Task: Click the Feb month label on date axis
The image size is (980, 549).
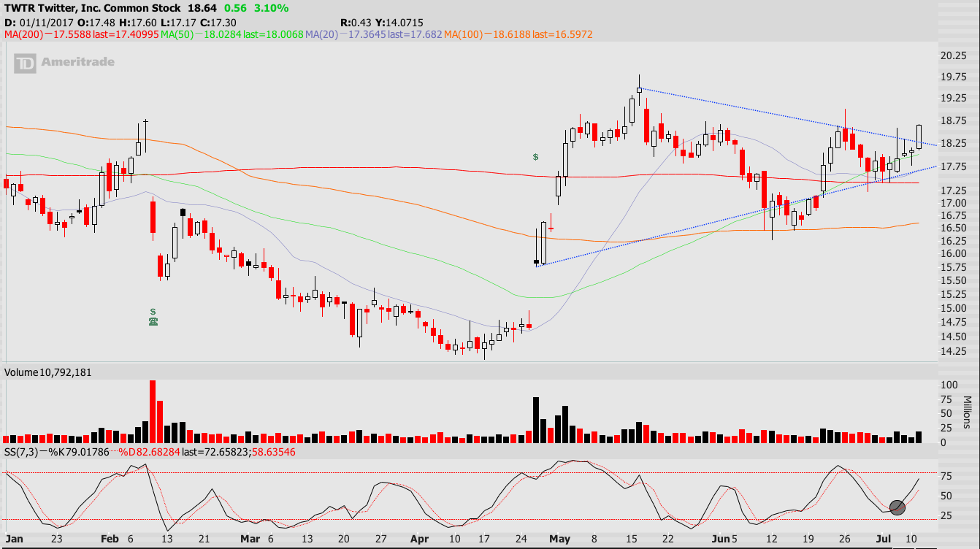Action: coord(109,540)
